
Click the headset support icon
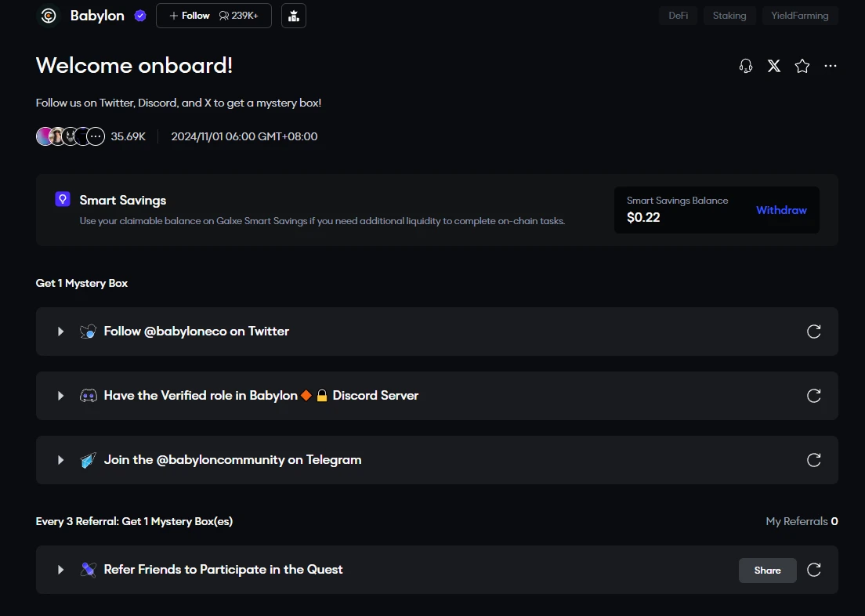point(746,66)
